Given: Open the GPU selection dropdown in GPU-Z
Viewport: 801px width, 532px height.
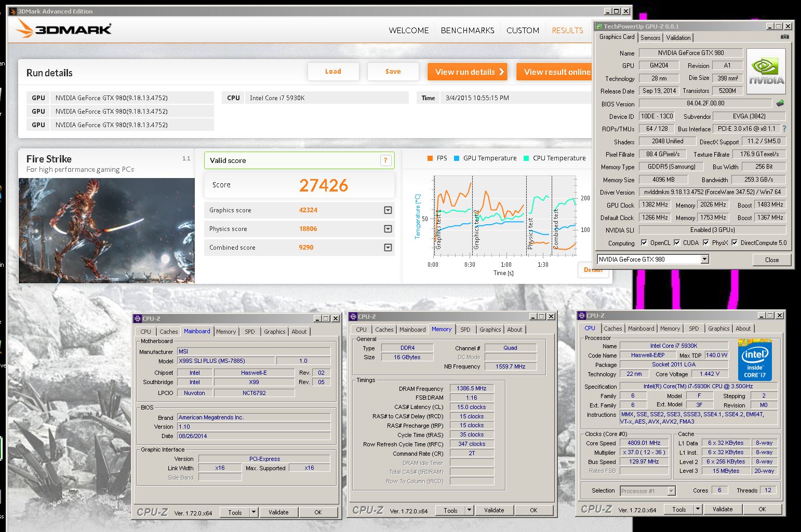Looking at the screenshot, I should pos(704,259).
